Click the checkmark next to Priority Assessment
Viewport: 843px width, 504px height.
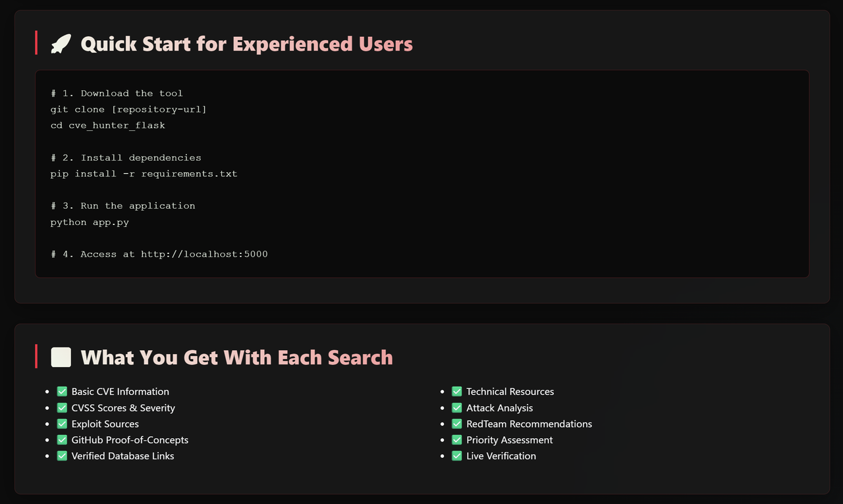click(456, 440)
